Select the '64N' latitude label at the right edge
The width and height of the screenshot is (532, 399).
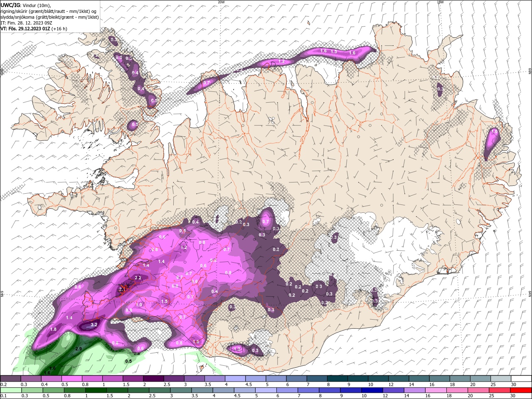530,294
